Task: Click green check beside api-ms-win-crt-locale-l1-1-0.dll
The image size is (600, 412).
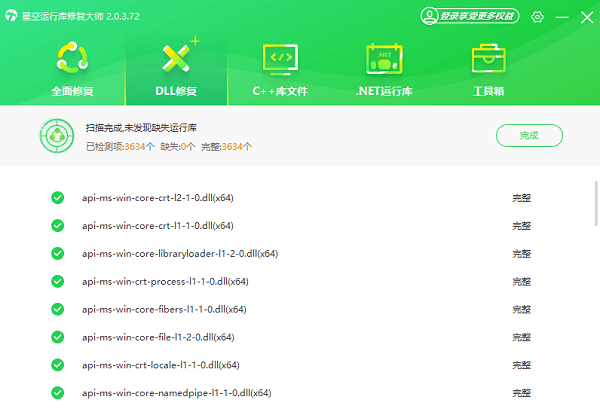Action: 58,365
